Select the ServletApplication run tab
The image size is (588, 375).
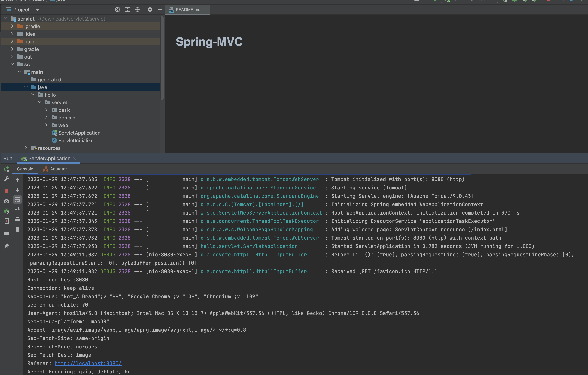pos(49,158)
